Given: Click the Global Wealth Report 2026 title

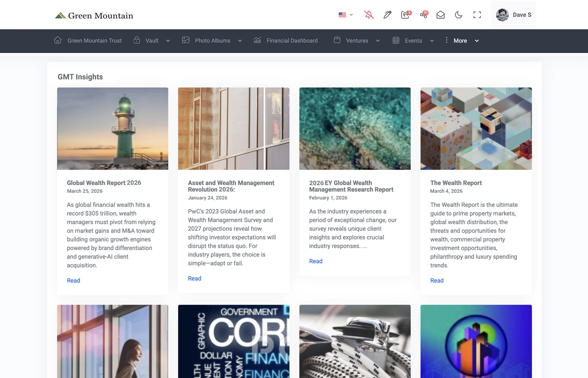Looking at the screenshot, I should tap(104, 183).
